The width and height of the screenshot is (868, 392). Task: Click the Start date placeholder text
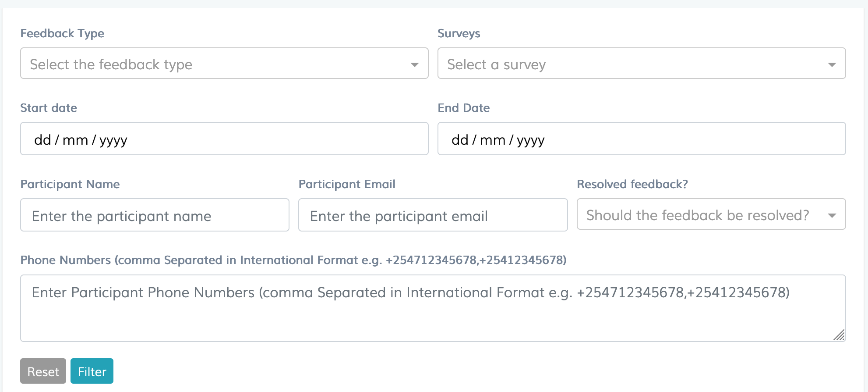click(81, 139)
